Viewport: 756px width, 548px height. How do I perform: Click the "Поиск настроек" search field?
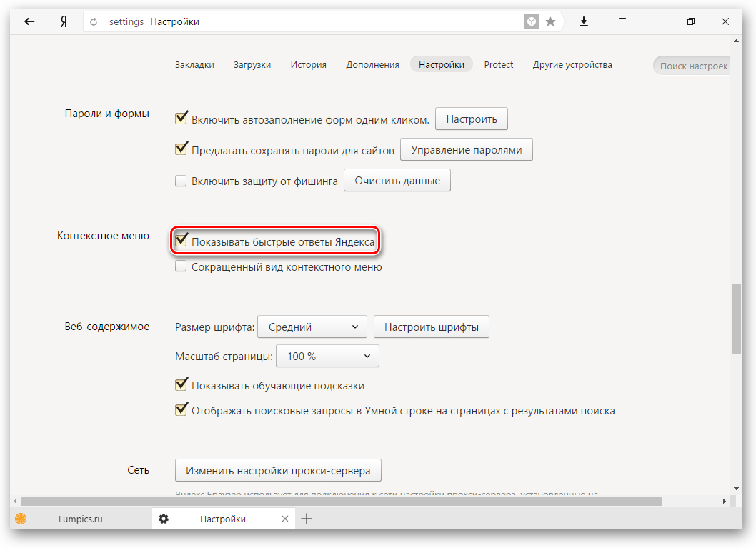(x=692, y=66)
